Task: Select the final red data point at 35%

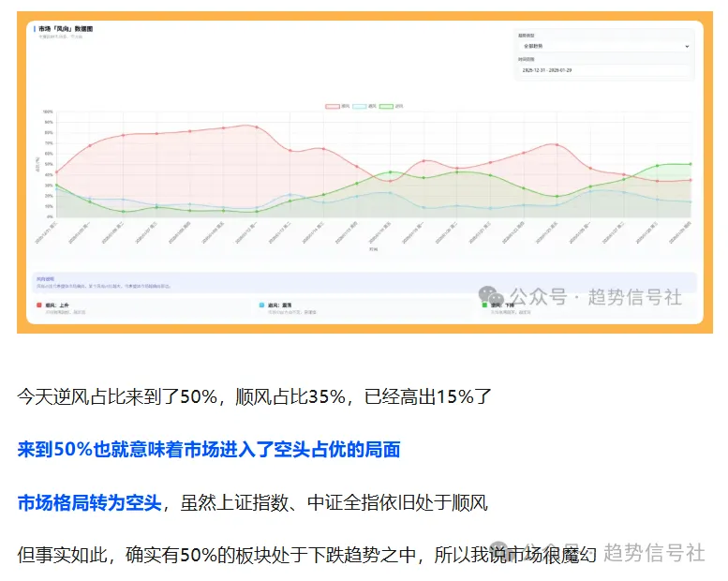Action: [691, 180]
